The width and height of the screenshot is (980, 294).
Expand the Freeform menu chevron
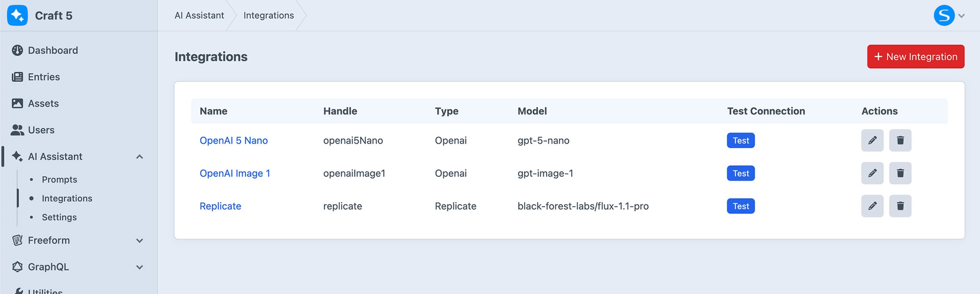coord(140,241)
